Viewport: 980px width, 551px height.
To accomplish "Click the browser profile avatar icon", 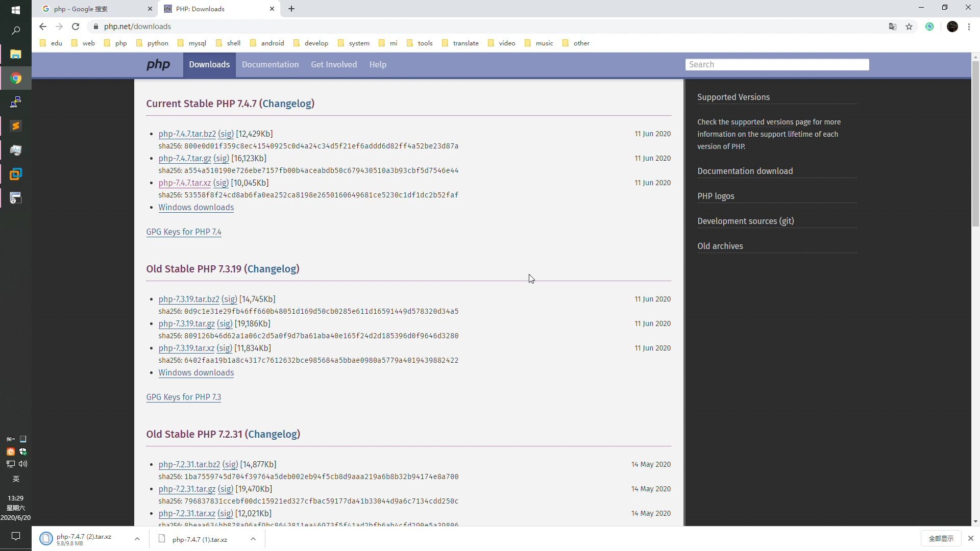I will 952,26.
